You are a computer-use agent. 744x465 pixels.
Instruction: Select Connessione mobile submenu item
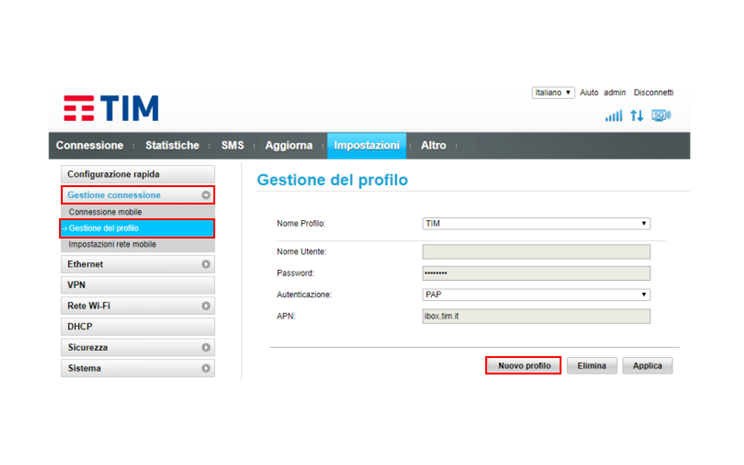[x=138, y=212]
